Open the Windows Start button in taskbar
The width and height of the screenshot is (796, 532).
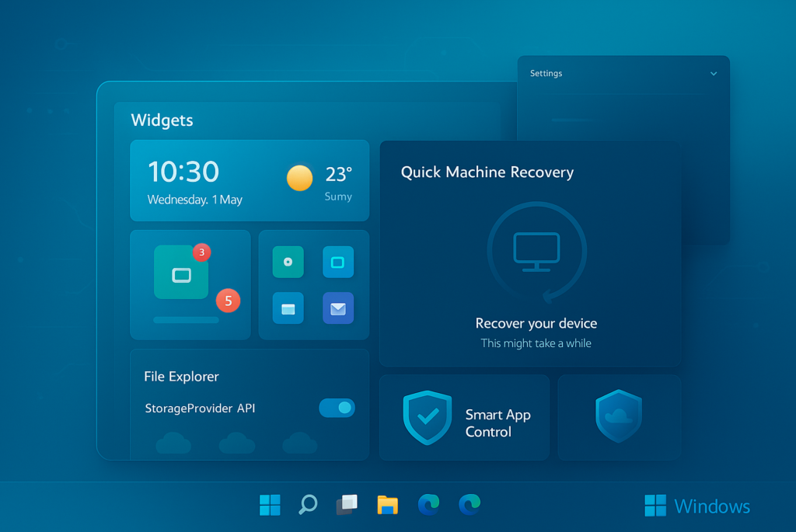click(270, 505)
